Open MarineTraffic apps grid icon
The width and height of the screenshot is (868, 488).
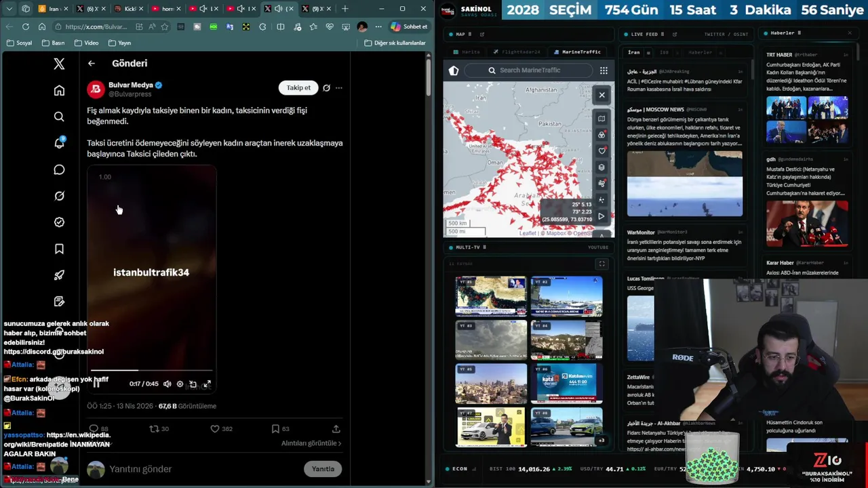(x=604, y=70)
